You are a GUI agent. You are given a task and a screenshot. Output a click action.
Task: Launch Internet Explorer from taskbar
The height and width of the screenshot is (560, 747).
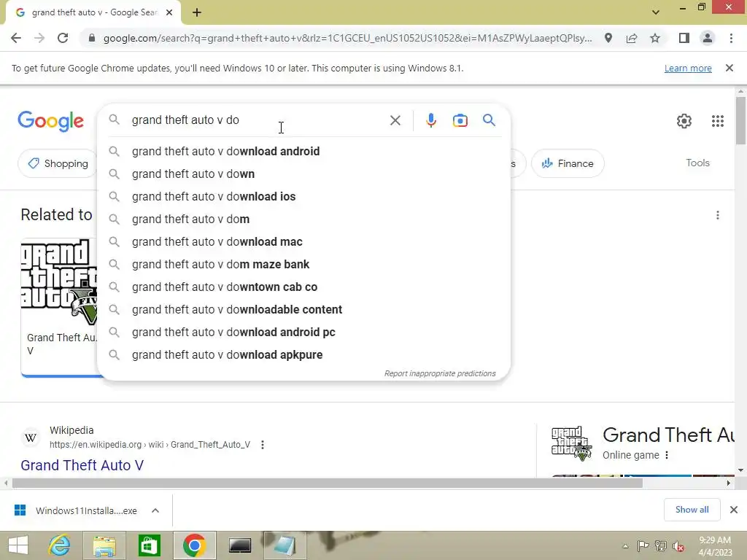60,545
